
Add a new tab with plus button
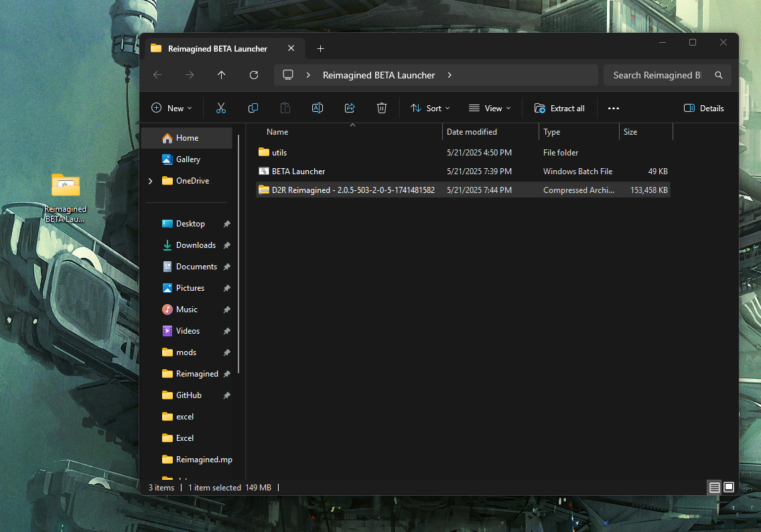pos(320,48)
